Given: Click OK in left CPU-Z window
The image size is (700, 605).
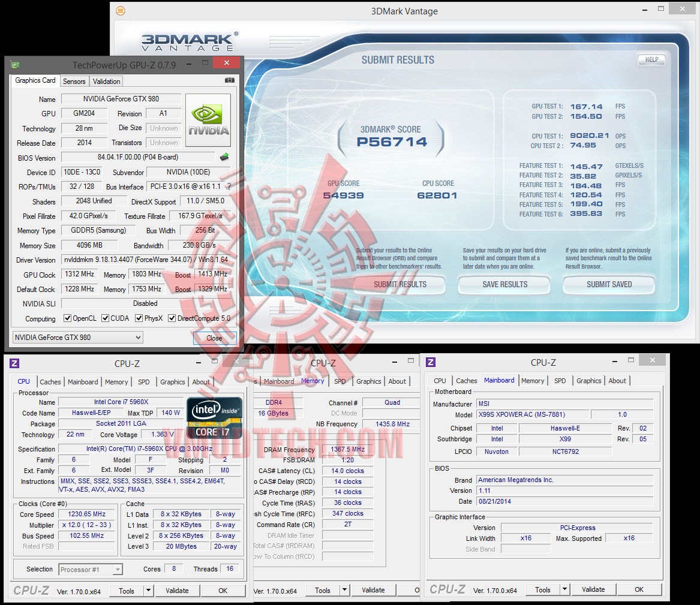Looking at the screenshot, I should click(223, 590).
